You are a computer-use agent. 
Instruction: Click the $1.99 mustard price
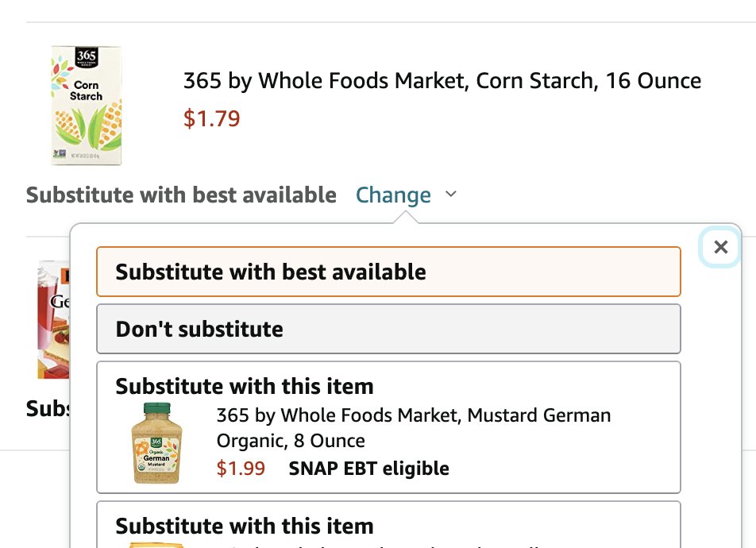pos(241,469)
